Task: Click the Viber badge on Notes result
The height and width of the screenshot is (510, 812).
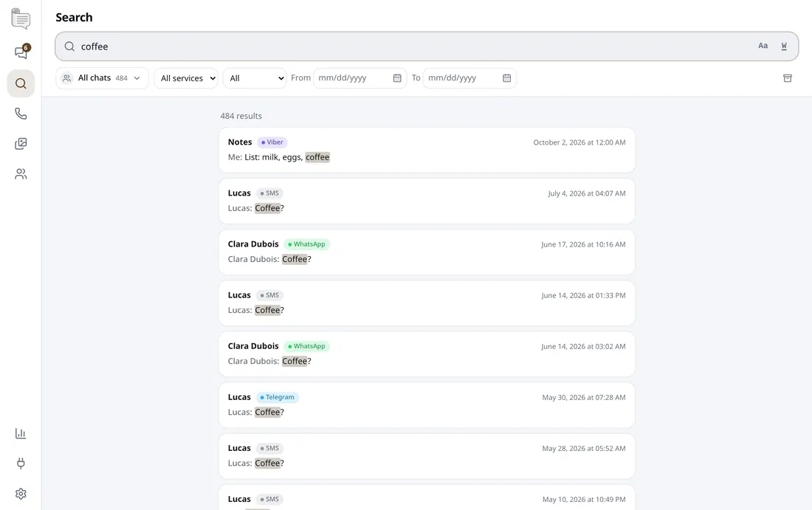Action: [x=272, y=142]
